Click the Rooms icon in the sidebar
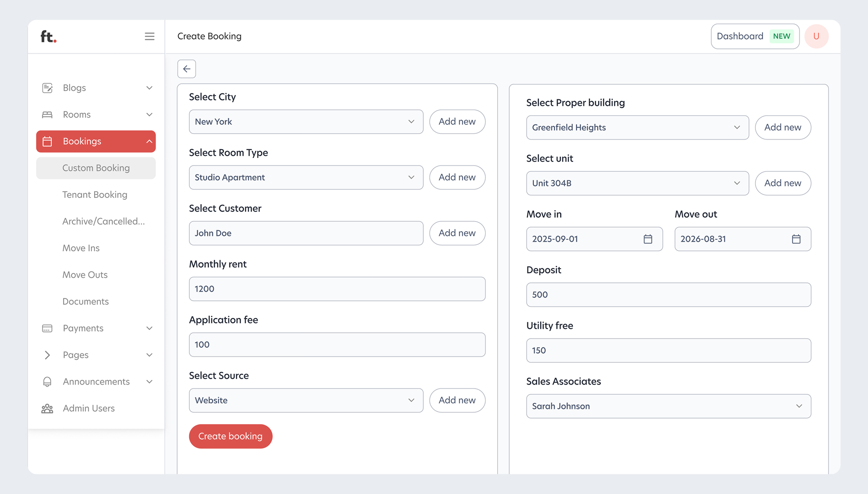The width and height of the screenshot is (868, 494). pos(47,114)
